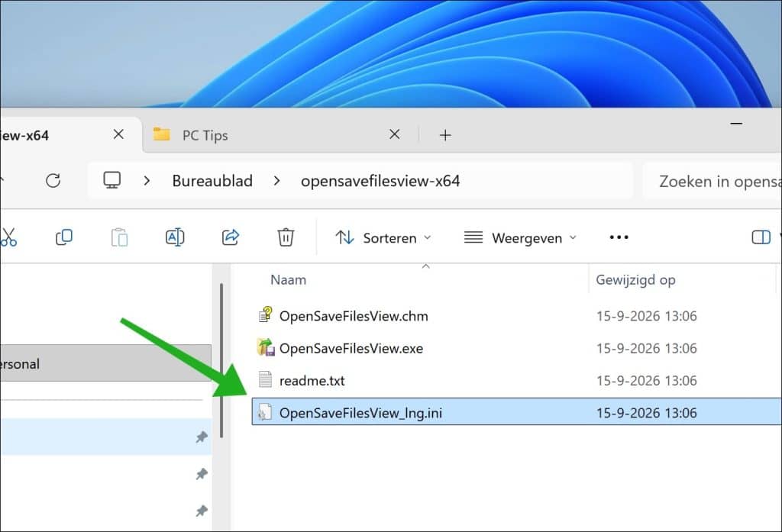The image size is (782, 532).
Task: Click the file name OpenSaveFilesView.exe
Action: (x=351, y=349)
